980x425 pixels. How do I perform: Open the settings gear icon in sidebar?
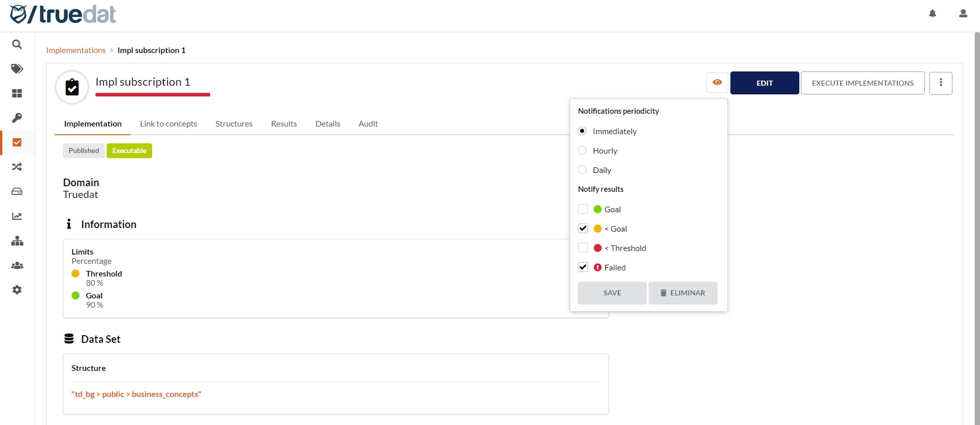tap(17, 290)
